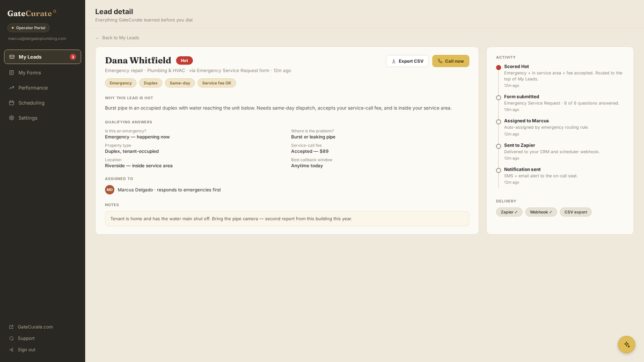
Task: Click the Same-day tag chip
Action: click(180, 83)
